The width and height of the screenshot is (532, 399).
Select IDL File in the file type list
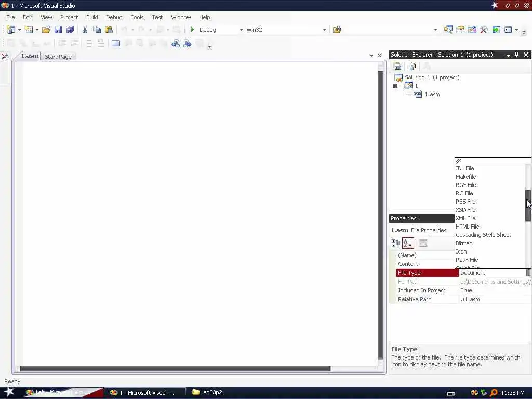[x=490, y=168]
